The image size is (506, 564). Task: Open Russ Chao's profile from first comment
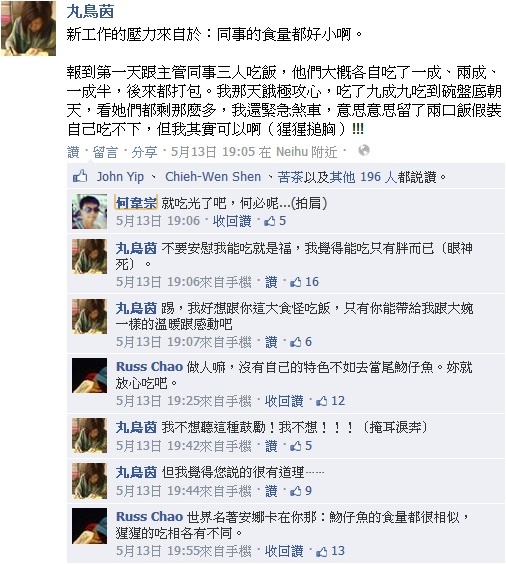150,367
